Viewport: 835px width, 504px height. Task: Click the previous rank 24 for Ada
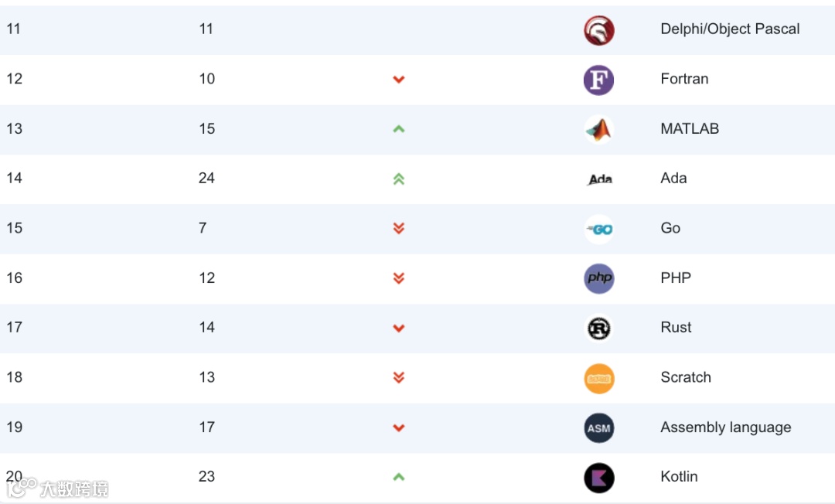click(x=206, y=178)
